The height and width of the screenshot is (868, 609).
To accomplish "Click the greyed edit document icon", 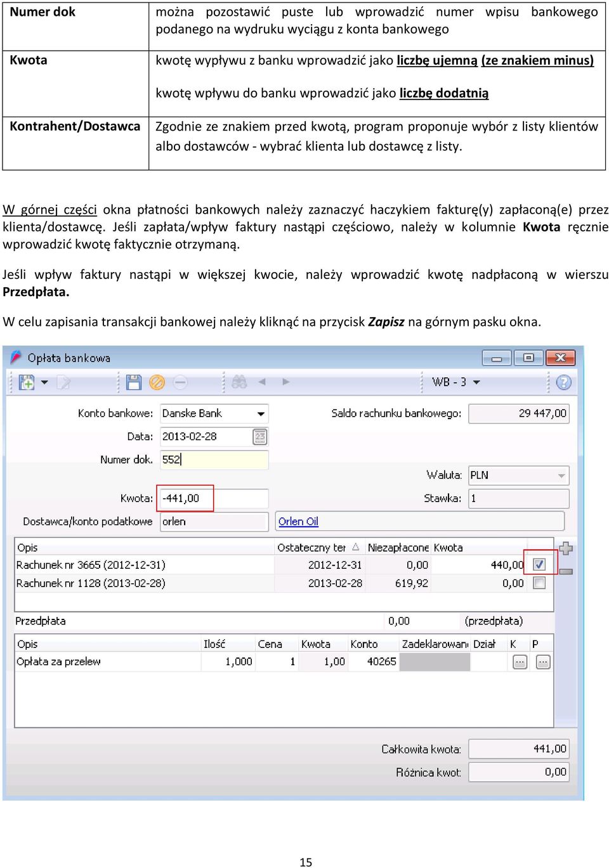I will coord(63,382).
